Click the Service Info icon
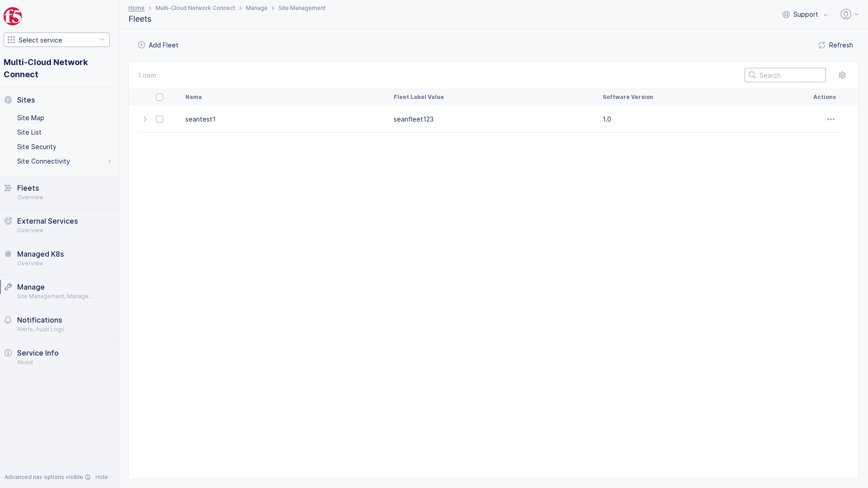Screen dimensions: 868x488 coord(8,353)
